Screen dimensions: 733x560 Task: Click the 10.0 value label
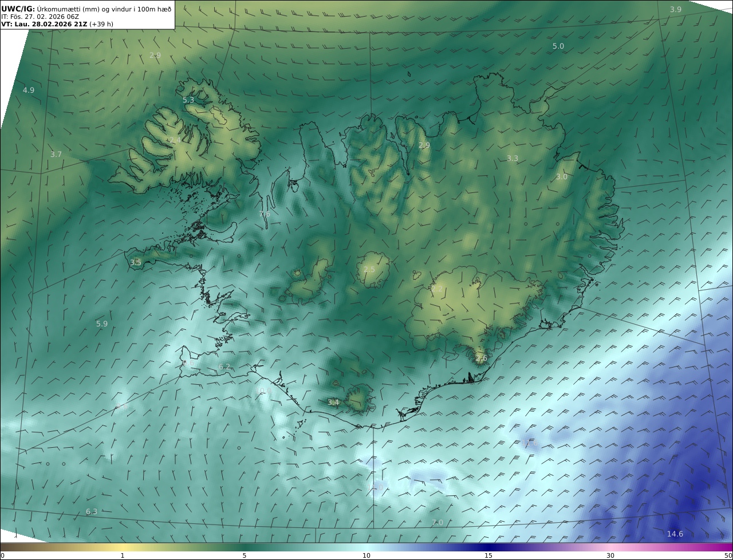265,391
